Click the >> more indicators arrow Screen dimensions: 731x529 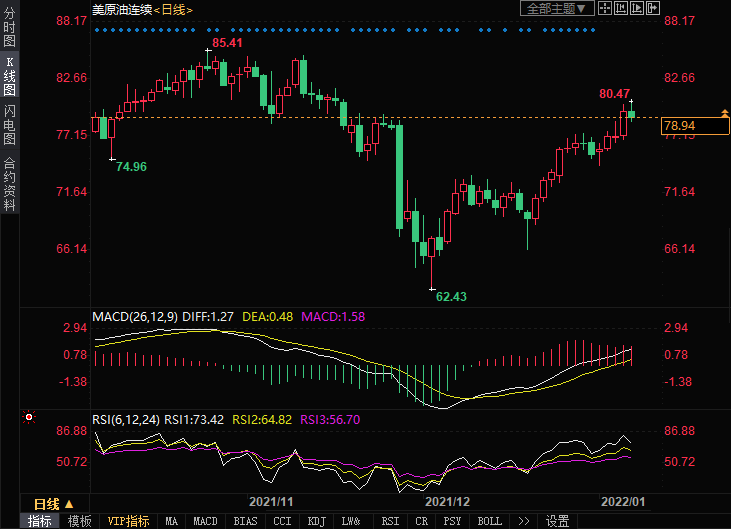click(x=523, y=521)
